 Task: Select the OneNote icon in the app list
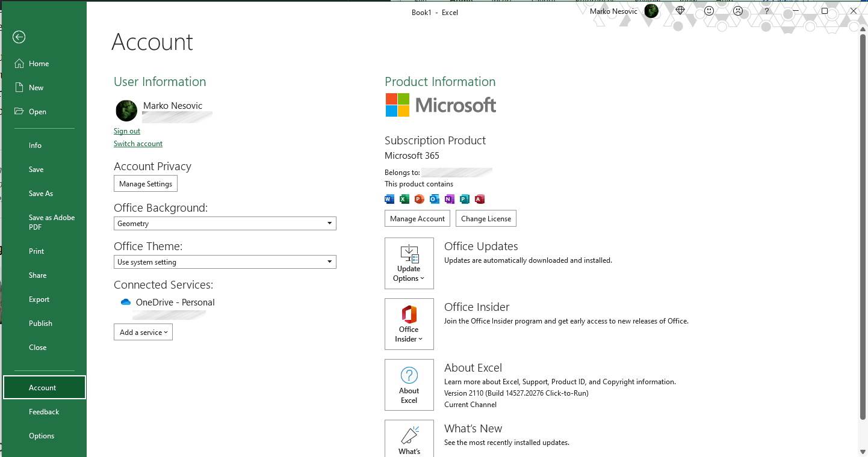pos(449,198)
